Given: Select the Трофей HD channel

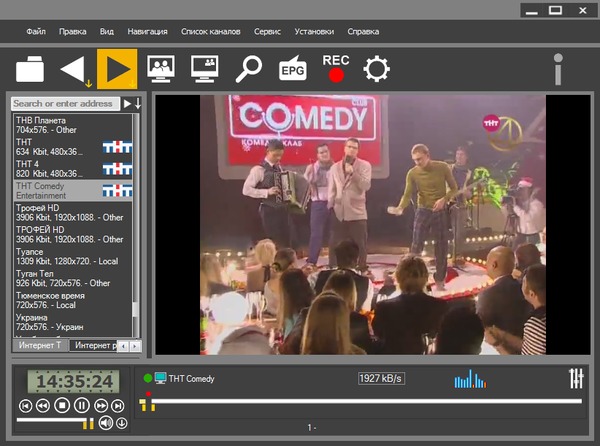Looking at the screenshot, I should coord(69,212).
